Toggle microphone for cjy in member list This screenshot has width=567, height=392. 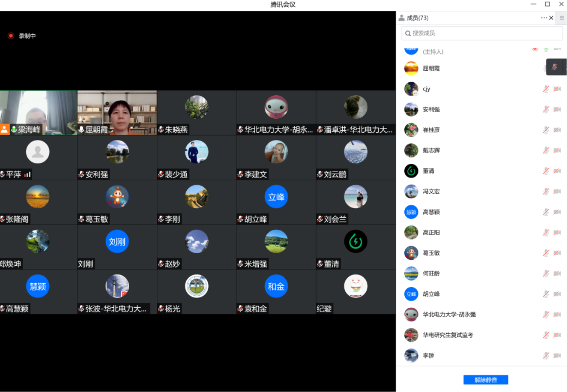tap(546, 89)
